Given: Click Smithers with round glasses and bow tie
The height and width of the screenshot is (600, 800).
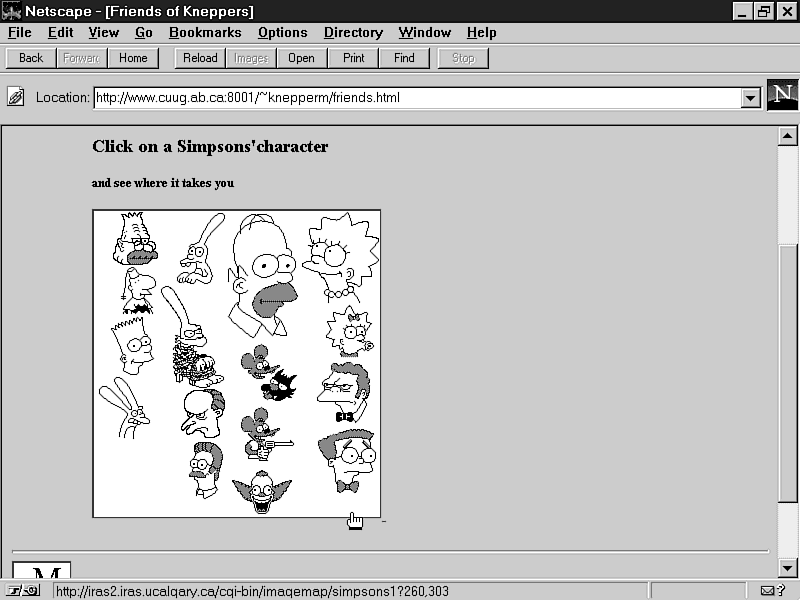Looking at the screenshot, I should (348, 462).
